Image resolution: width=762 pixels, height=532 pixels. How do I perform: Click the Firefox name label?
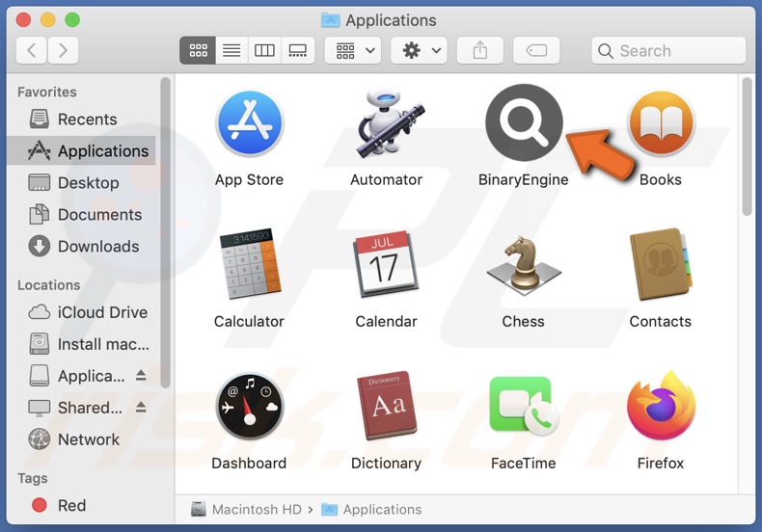661,463
